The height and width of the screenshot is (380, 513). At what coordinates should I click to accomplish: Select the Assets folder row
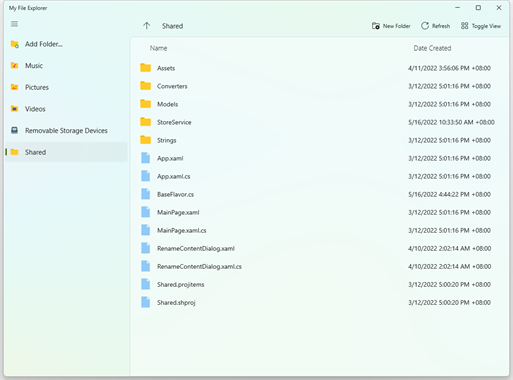coord(319,68)
